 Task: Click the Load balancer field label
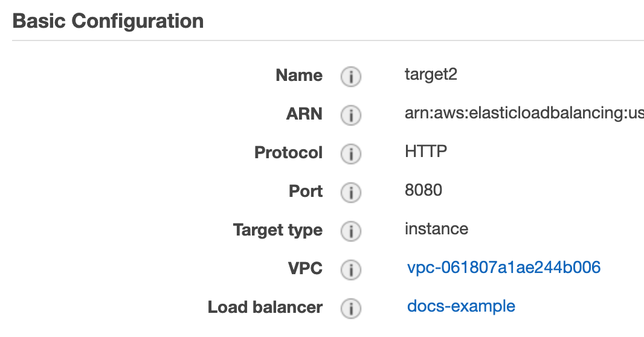[x=265, y=307]
